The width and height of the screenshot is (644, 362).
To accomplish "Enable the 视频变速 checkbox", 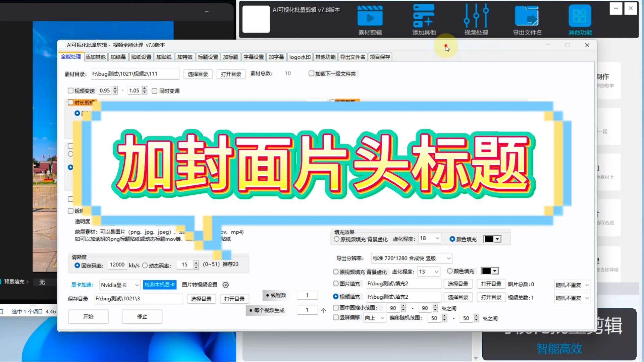I will (x=70, y=90).
